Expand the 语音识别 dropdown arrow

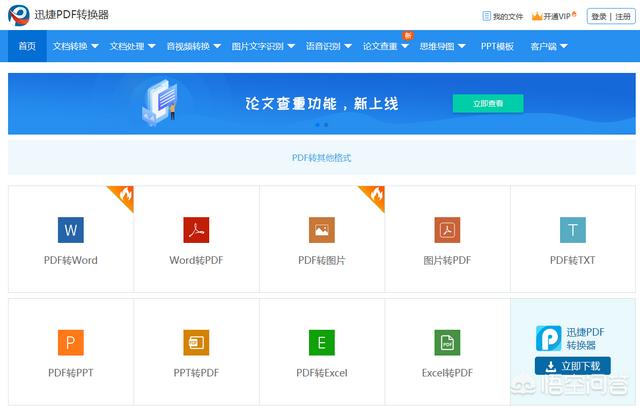coord(348,46)
